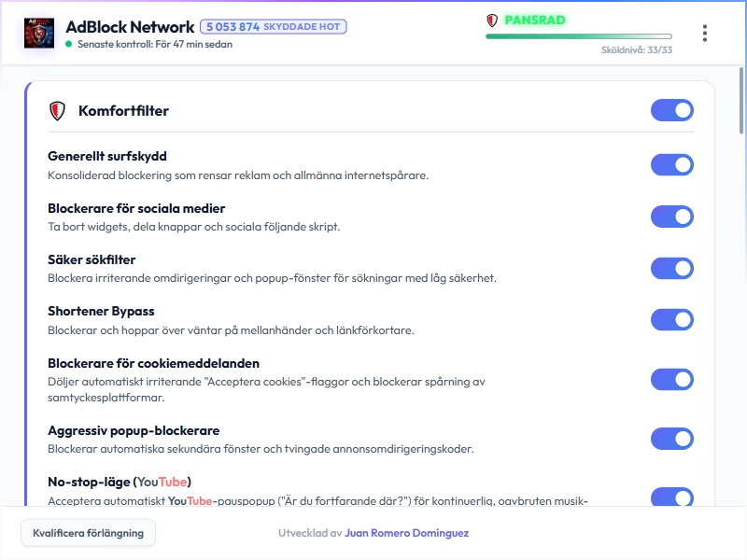Screen dimensions: 747x560
Task: Switch off Blockerare för sociala medier
Action: (671, 217)
